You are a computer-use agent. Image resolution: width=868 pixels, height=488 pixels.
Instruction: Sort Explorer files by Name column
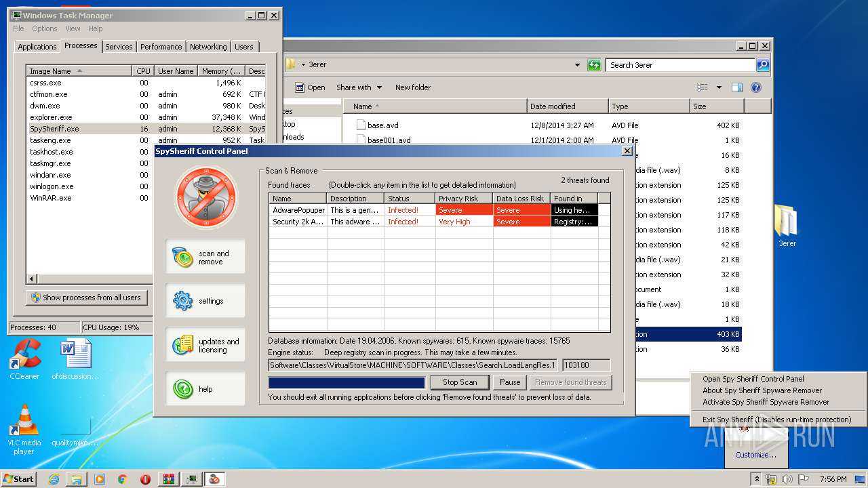(x=435, y=106)
